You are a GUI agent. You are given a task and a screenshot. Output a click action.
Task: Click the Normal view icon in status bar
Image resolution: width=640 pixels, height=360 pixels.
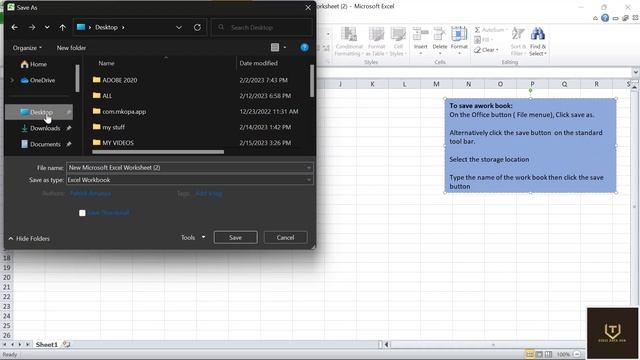(529, 354)
